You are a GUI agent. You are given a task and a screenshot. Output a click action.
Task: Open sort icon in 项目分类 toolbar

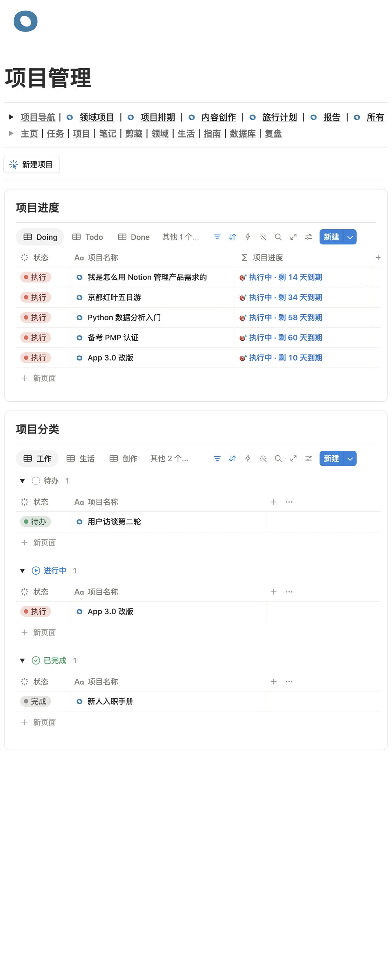pos(232,458)
